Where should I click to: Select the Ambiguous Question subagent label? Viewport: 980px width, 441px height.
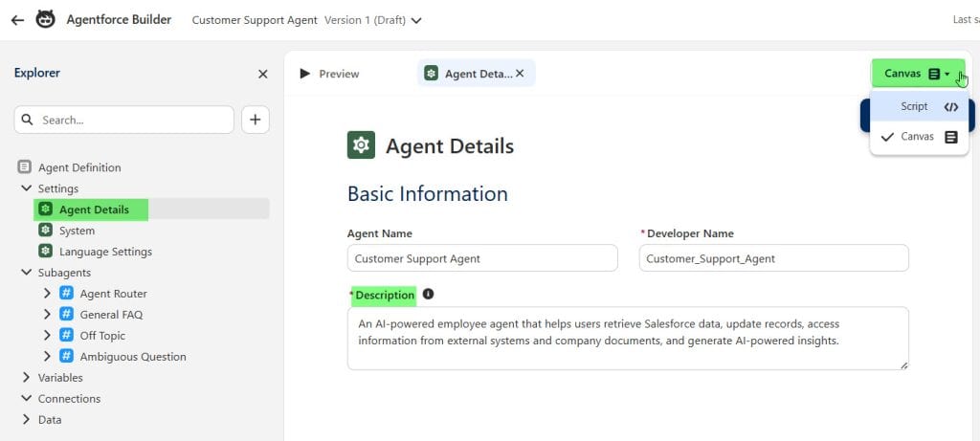point(133,357)
